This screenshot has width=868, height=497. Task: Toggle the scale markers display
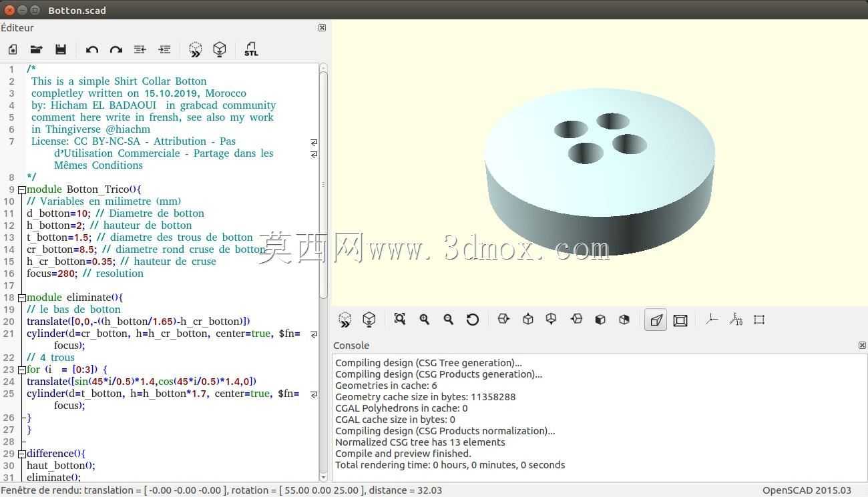click(x=735, y=320)
